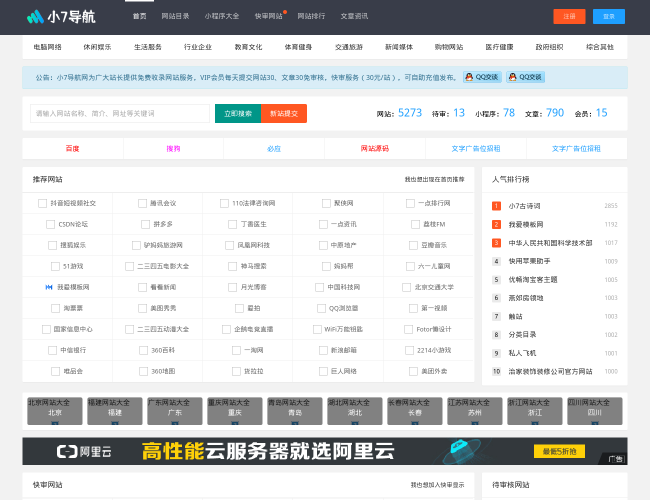This screenshot has height=500, width=650.
Task: Click the blue icon beside 我爱模板网
Action: [x=49, y=287]
